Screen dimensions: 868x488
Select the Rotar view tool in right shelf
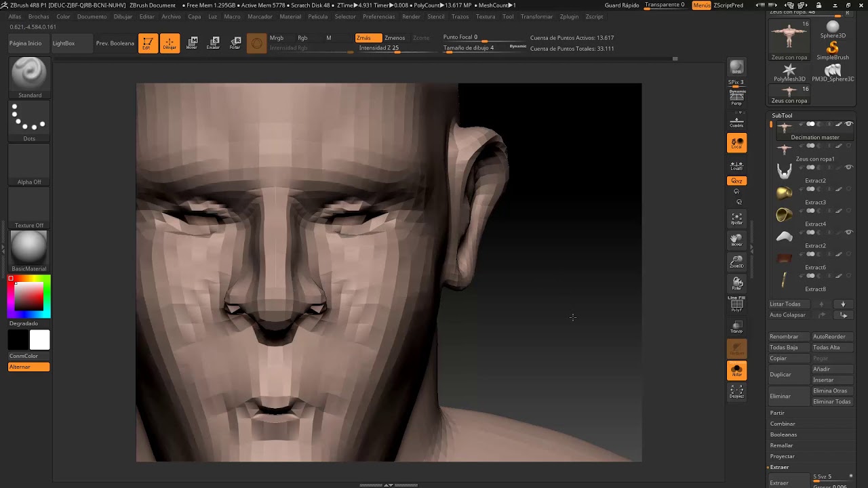[736, 283]
